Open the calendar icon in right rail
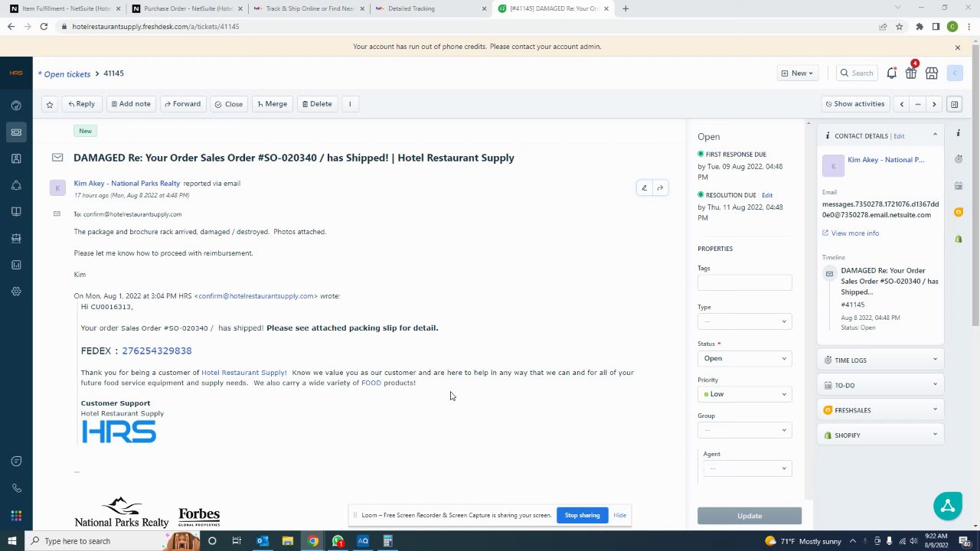 point(959,186)
